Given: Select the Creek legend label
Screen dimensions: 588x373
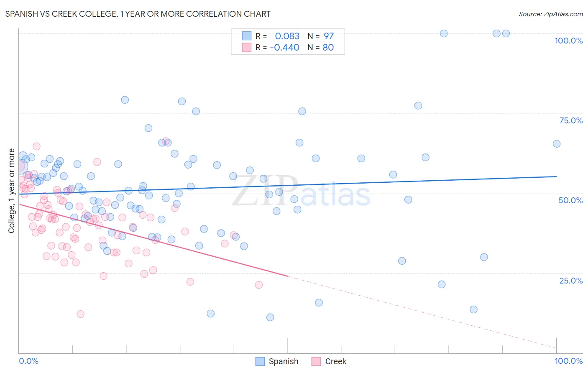Looking at the screenshot, I should coord(336,361).
